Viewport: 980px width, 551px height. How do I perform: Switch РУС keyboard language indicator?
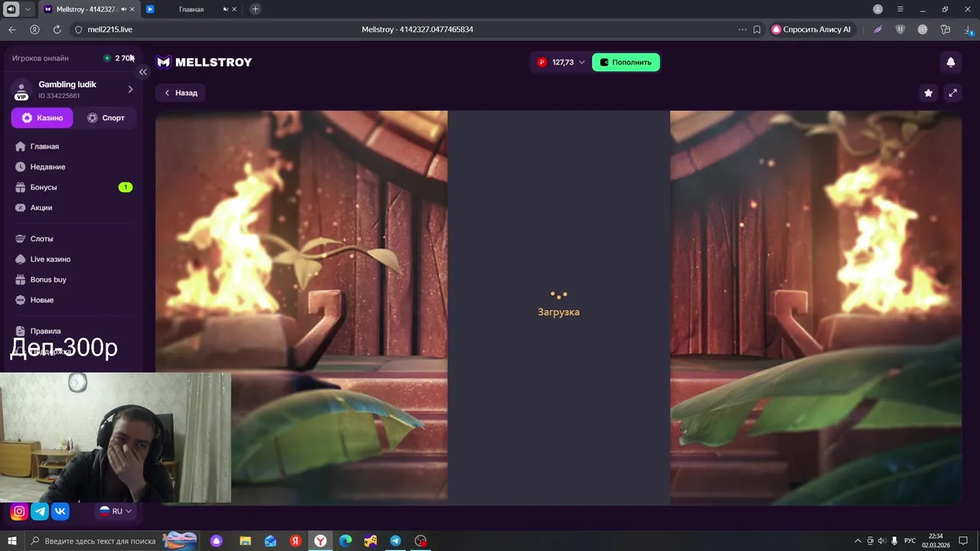tap(911, 541)
